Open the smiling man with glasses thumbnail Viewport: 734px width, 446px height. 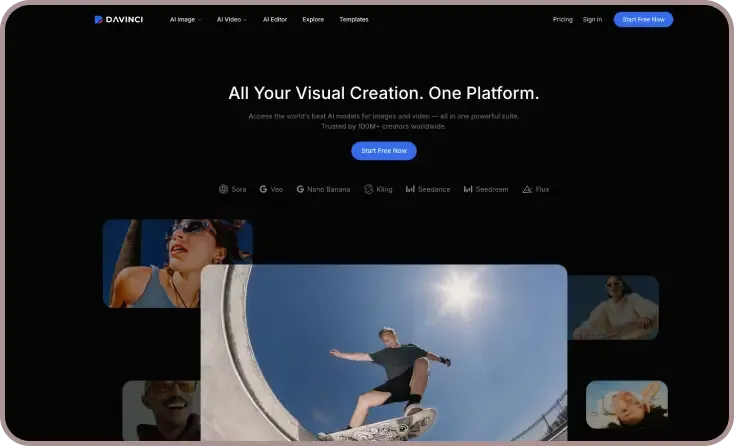click(161, 410)
